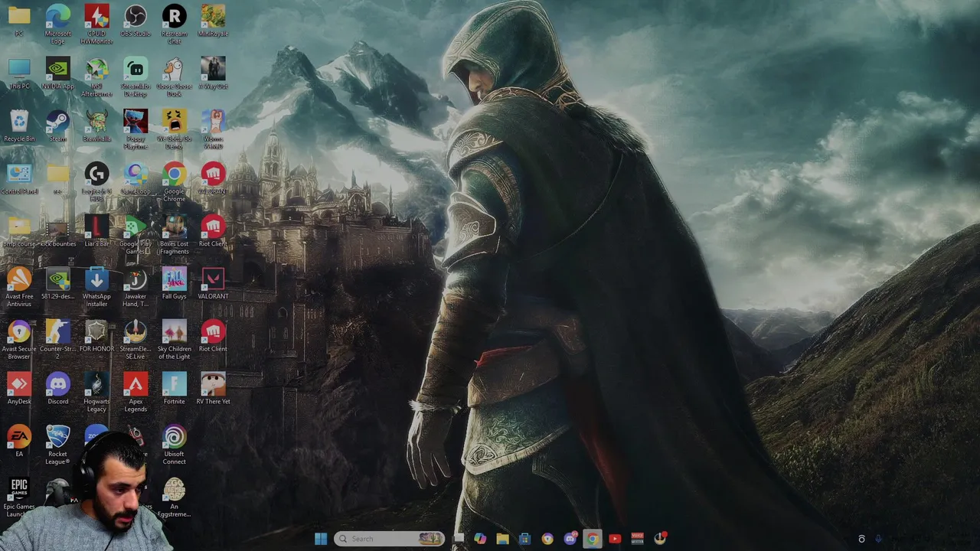Select the MSI Afterburner icon
The image size is (980, 551).
tap(96, 77)
